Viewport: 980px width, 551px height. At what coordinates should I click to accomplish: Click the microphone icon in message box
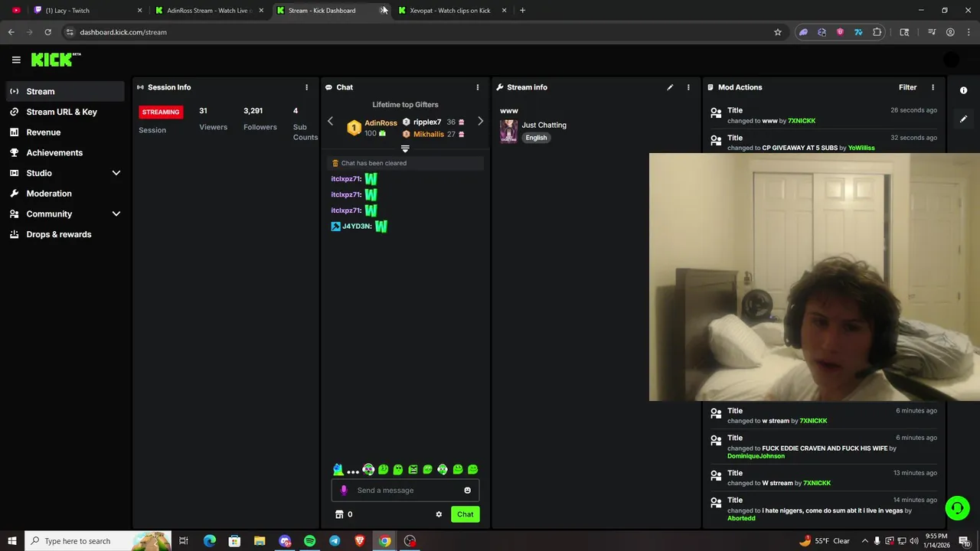[x=344, y=491]
